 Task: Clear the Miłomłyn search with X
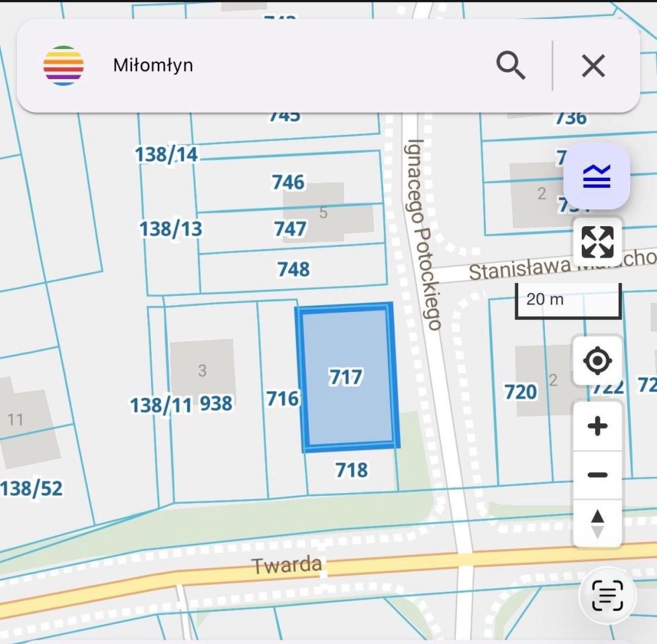click(x=593, y=66)
